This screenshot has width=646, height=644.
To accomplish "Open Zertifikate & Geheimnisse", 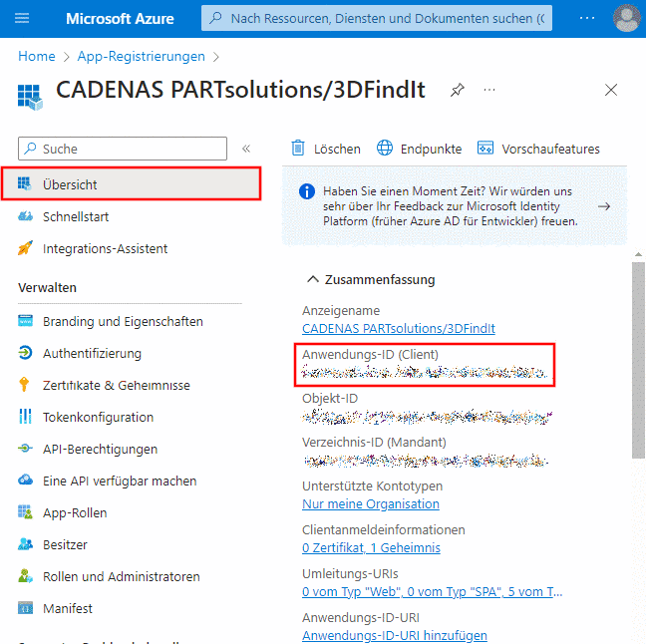I will coord(117,385).
